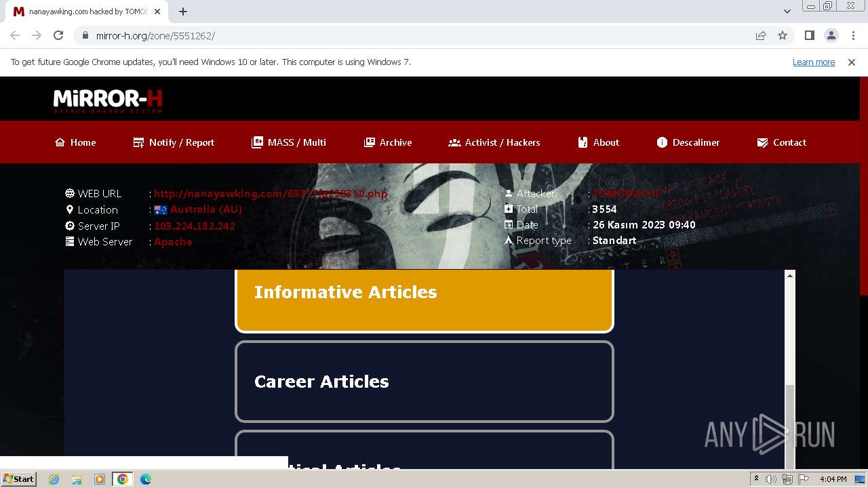Open the Chrome profile avatar
Viewport: 868px width, 488px height.
click(x=831, y=35)
